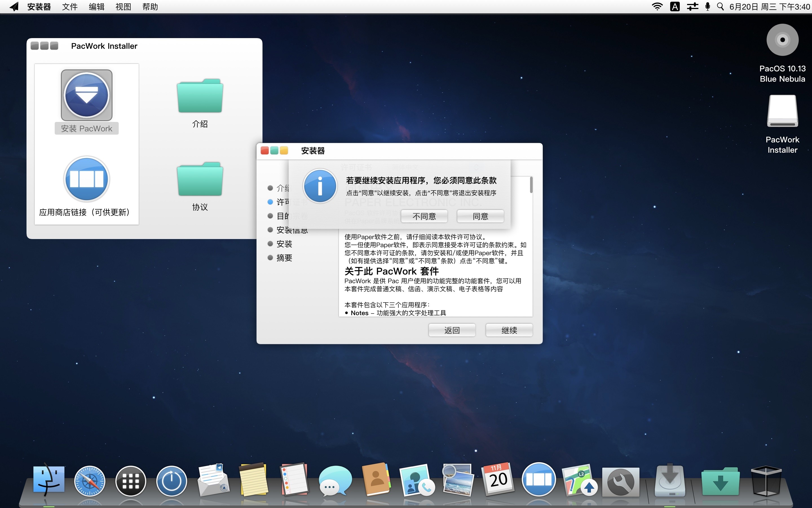Open the Messages speech bubble in dock
812x508 pixels.
(335, 481)
